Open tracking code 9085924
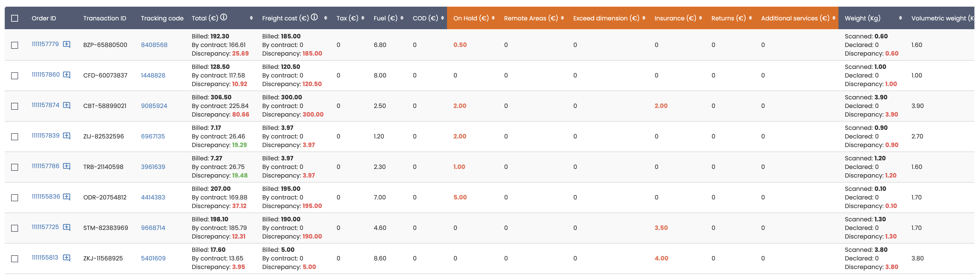 click(154, 106)
